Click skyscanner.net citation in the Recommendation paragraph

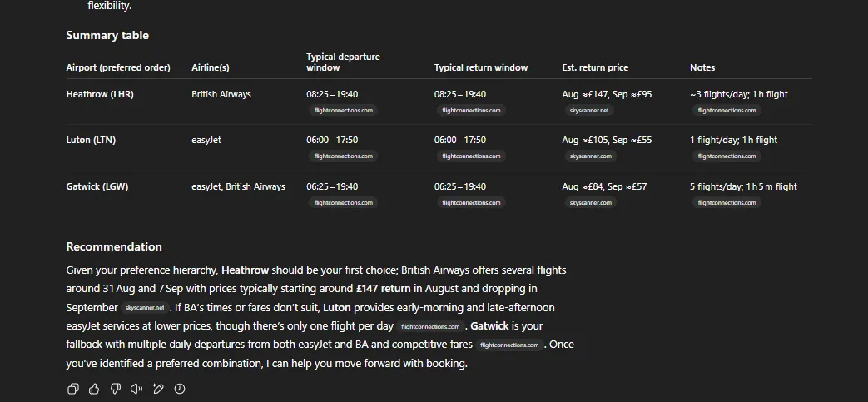(x=145, y=308)
